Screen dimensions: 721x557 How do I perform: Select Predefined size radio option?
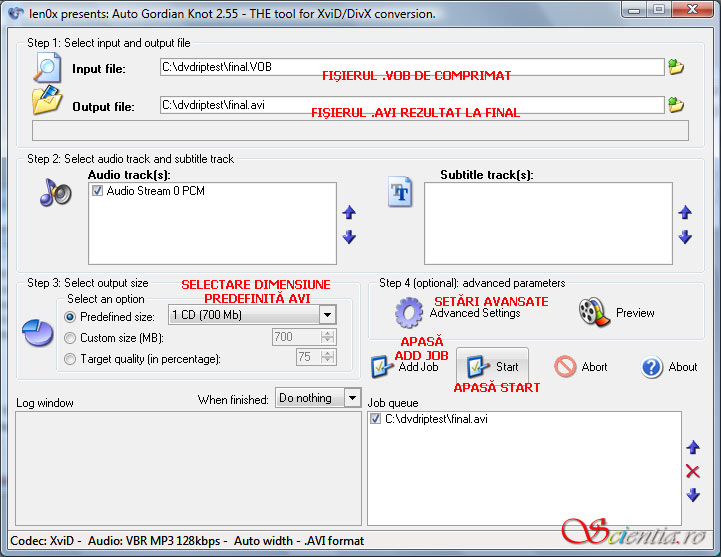70,317
